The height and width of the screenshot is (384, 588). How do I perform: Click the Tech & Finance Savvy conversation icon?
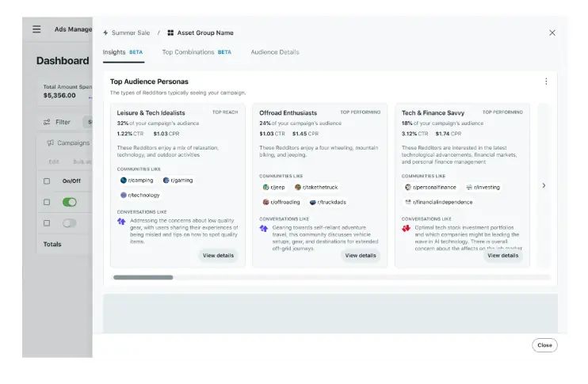(x=406, y=229)
